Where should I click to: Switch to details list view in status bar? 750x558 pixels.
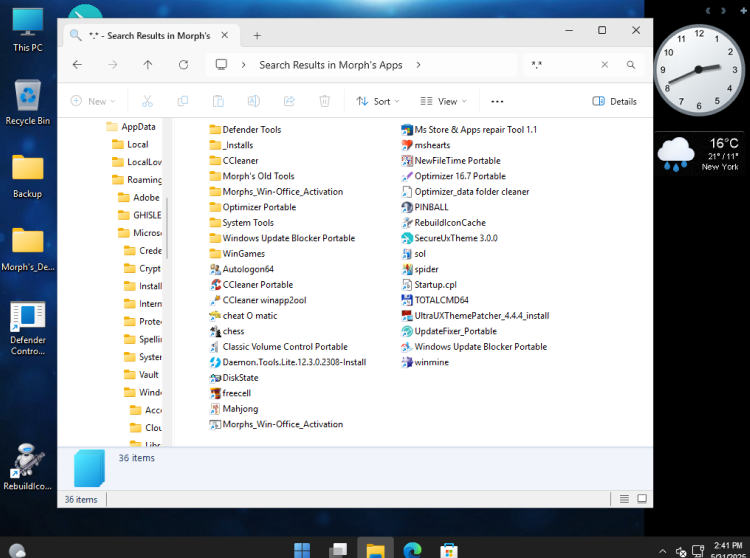pyautogui.click(x=624, y=499)
